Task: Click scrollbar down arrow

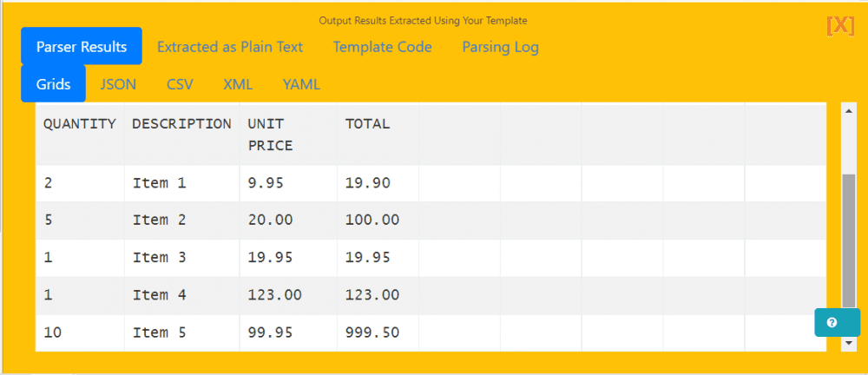Action: point(848,344)
